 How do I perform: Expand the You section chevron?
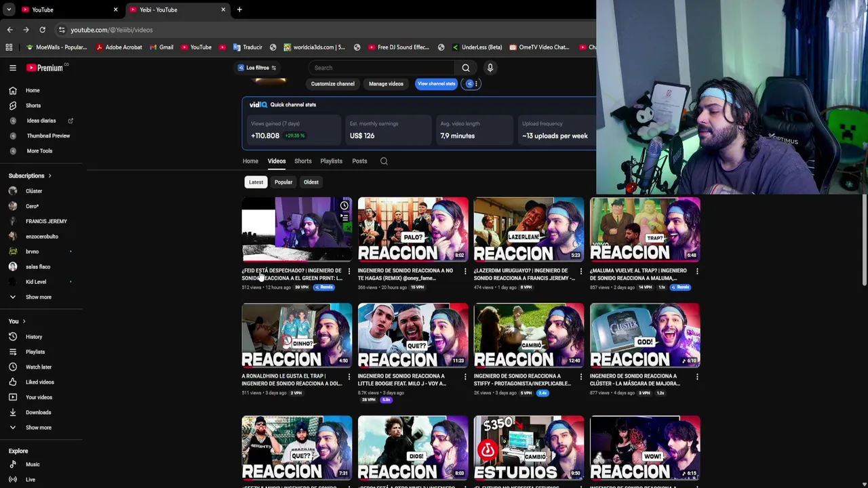[x=24, y=321]
